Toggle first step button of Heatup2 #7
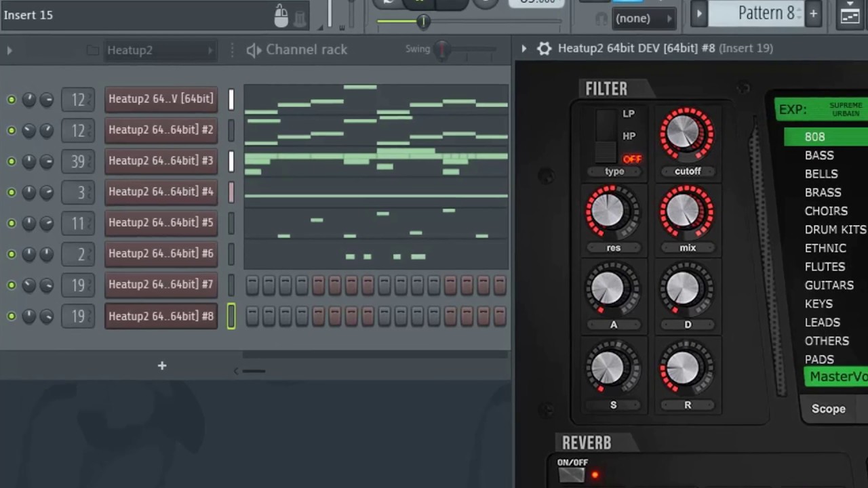The height and width of the screenshot is (488, 868). pos(252,285)
